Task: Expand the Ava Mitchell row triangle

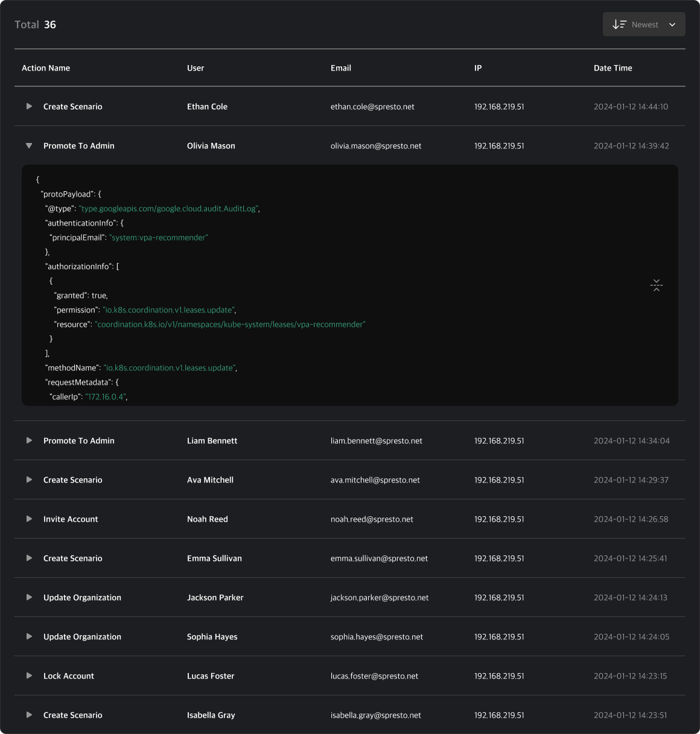Action: pyautogui.click(x=29, y=480)
